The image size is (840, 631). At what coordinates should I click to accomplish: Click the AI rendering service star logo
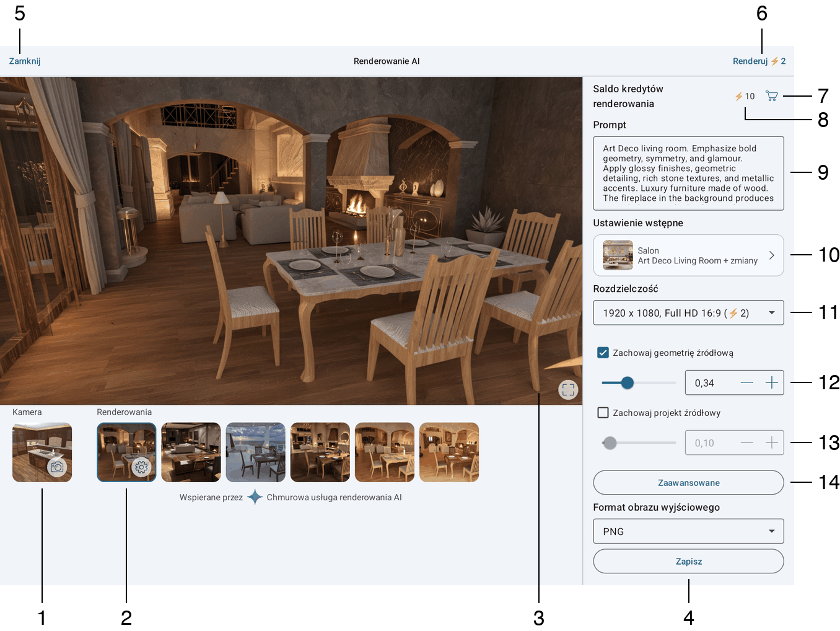point(255,497)
